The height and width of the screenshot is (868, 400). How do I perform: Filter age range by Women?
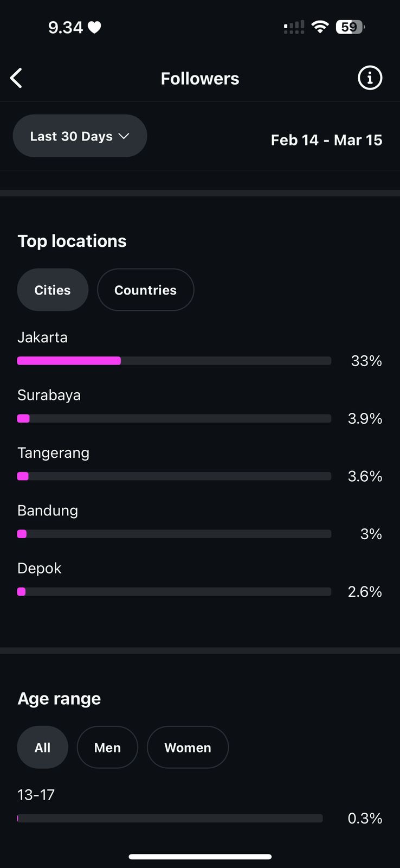188,748
